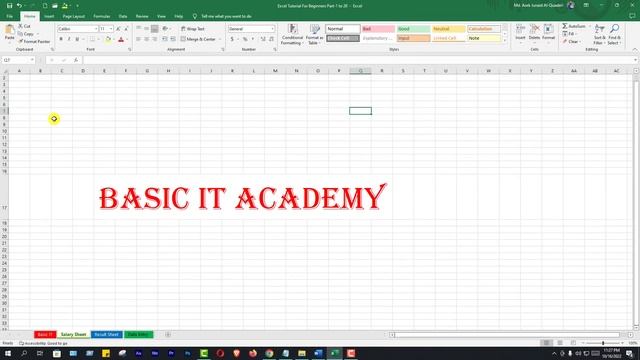Open Conditional Formatting menu
640x360 pixels.
(292, 34)
